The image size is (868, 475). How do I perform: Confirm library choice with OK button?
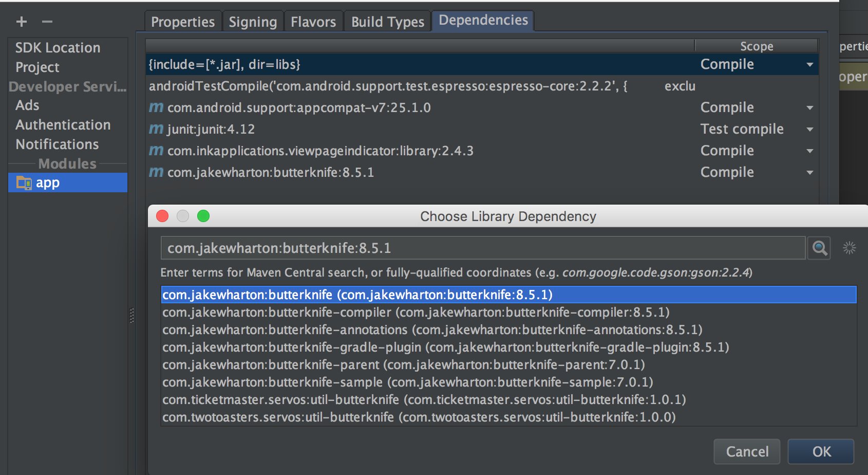pyautogui.click(x=821, y=451)
